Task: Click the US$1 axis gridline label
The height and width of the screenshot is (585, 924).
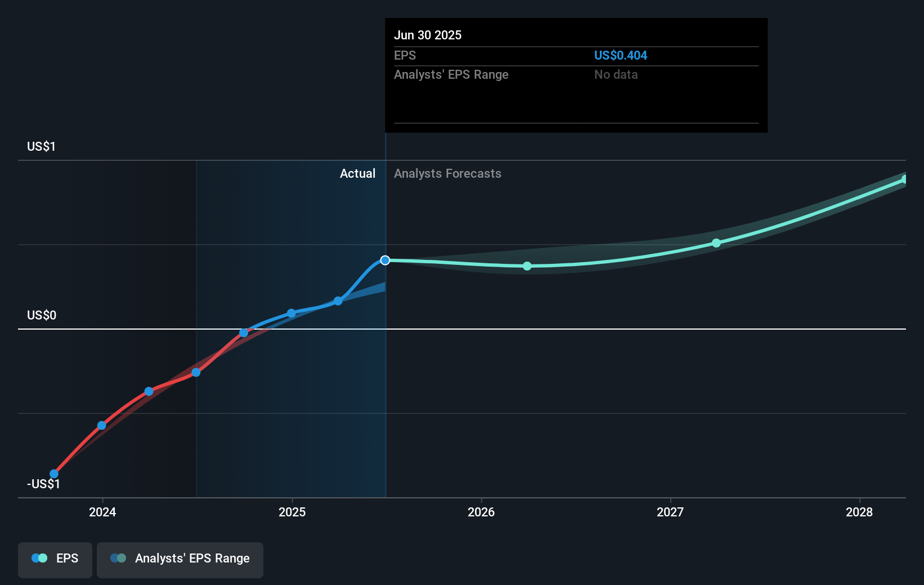Action: coord(40,146)
